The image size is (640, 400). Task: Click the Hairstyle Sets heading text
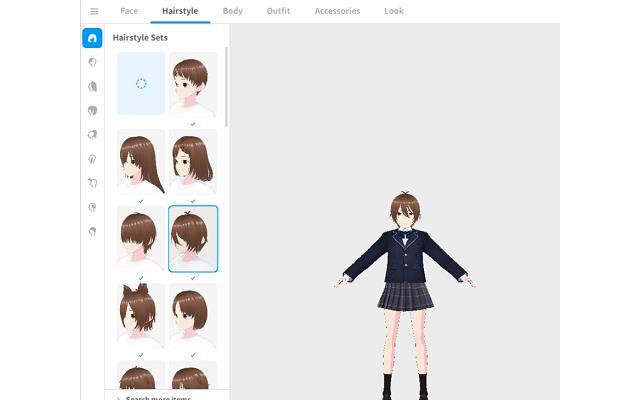[x=140, y=38]
